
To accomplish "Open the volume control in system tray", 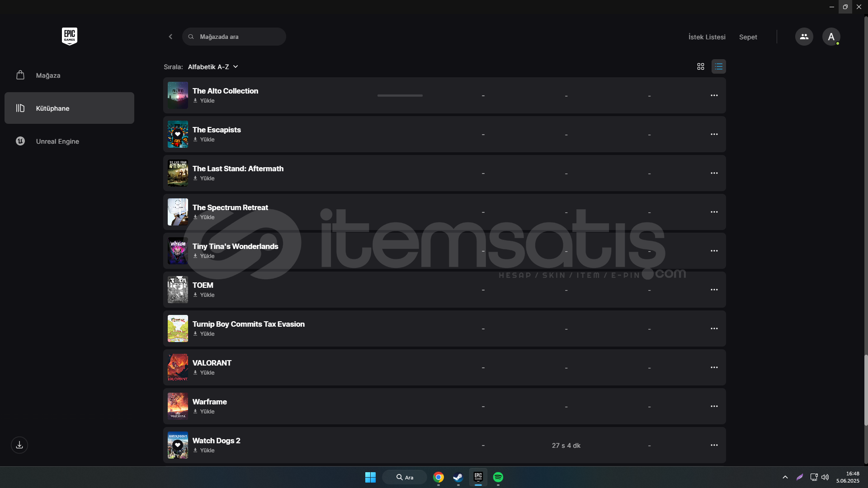I will 825,477.
